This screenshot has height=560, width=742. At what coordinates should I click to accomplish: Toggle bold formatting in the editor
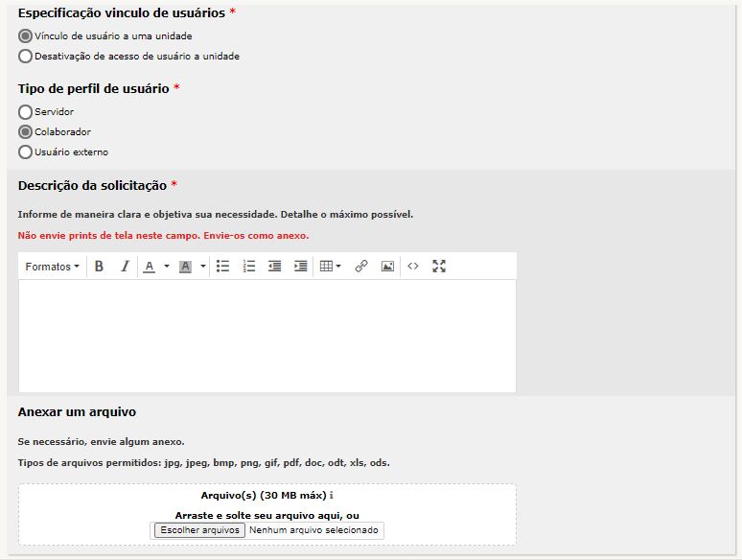(99, 267)
